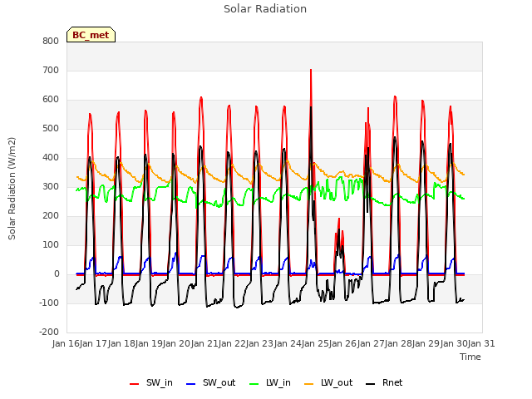Click the Jan 28 x-axis date label
Screen dimensions: 532x399
click(x=398, y=343)
